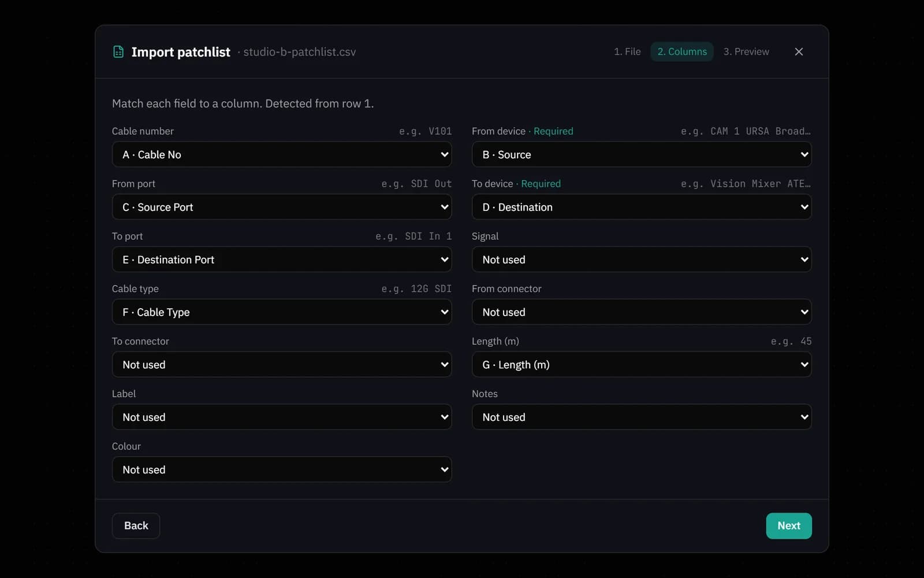
Task: Click the Notes field label
Action: click(485, 394)
